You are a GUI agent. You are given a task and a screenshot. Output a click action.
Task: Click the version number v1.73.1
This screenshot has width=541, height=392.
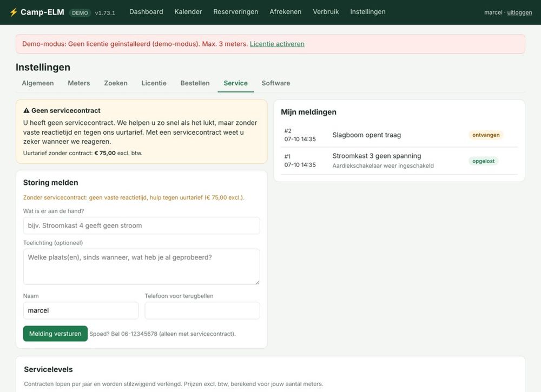tap(105, 13)
